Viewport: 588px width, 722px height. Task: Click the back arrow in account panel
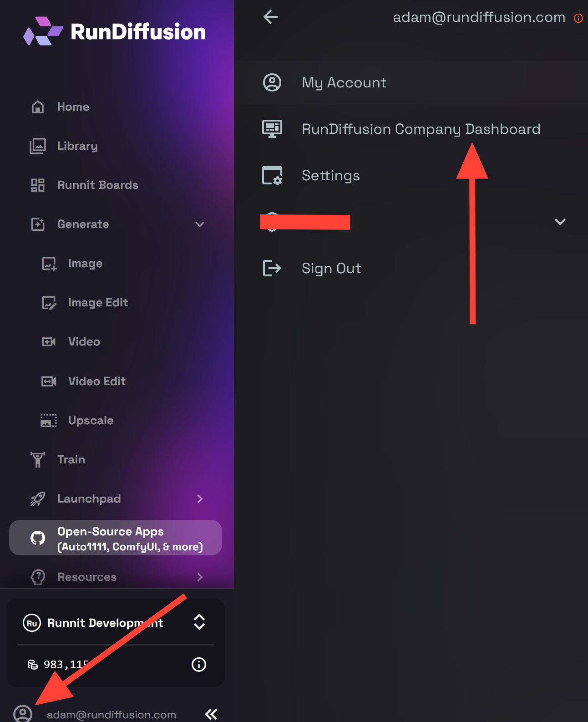pyautogui.click(x=270, y=17)
